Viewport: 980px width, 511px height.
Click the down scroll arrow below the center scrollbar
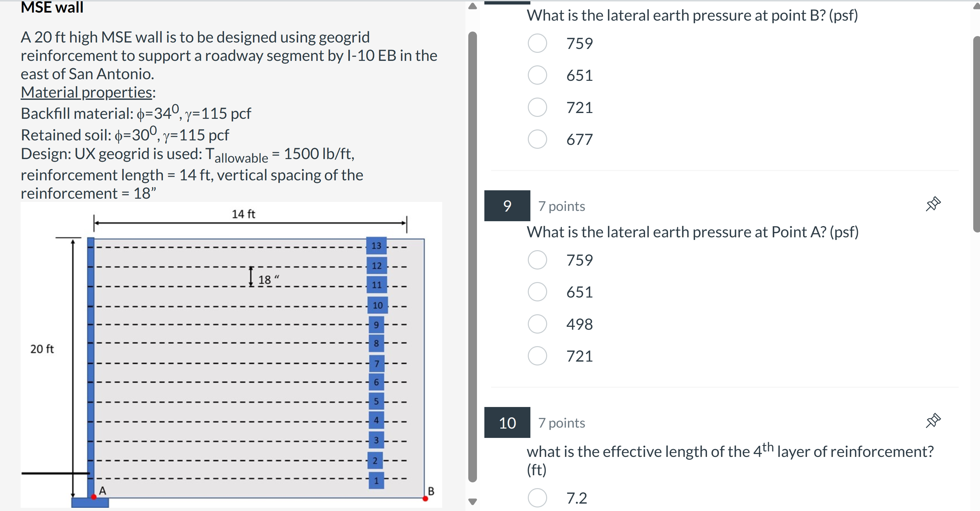pos(472,501)
